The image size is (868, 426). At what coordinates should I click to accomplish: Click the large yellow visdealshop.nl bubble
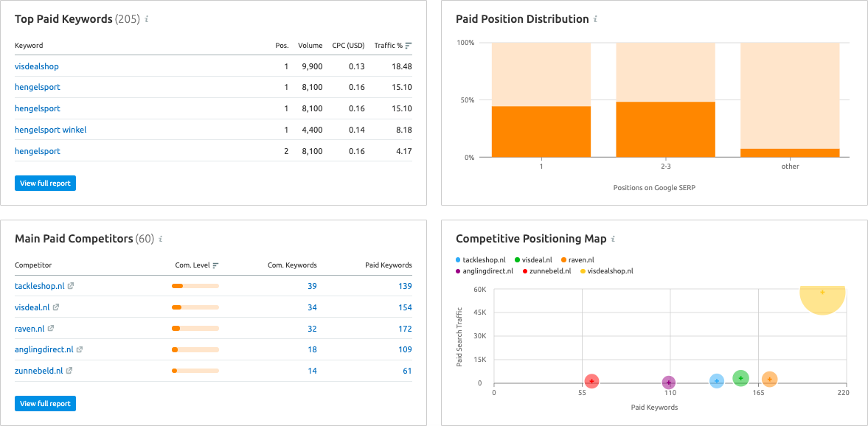[x=822, y=298]
